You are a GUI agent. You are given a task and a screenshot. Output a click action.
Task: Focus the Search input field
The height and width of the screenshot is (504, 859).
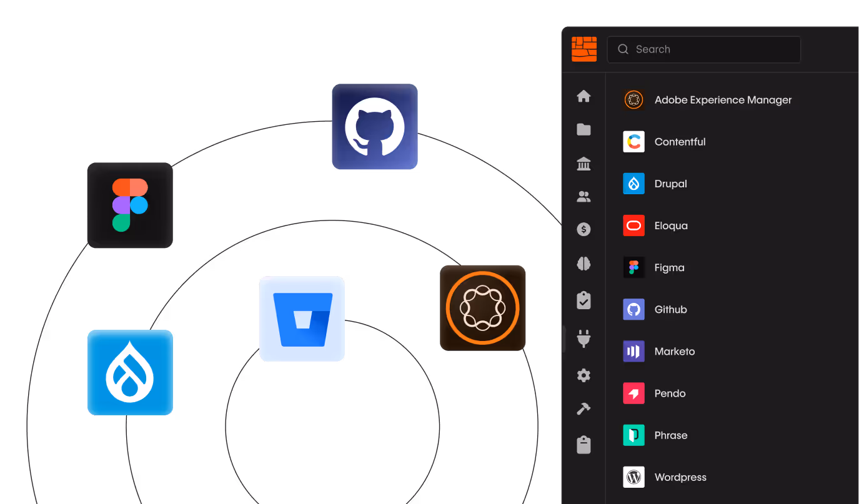pos(704,49)
